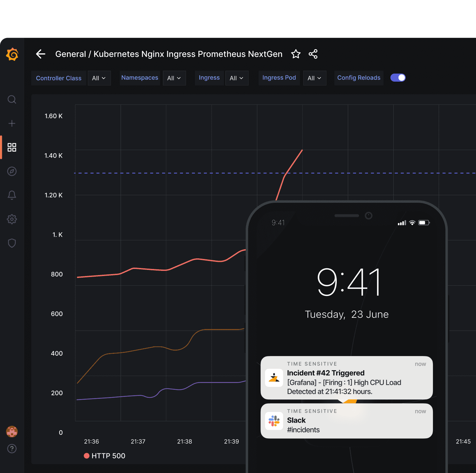Open the Dashboards section in sidebar
This screenshot has width=476, height=473.
pos(12,147)
